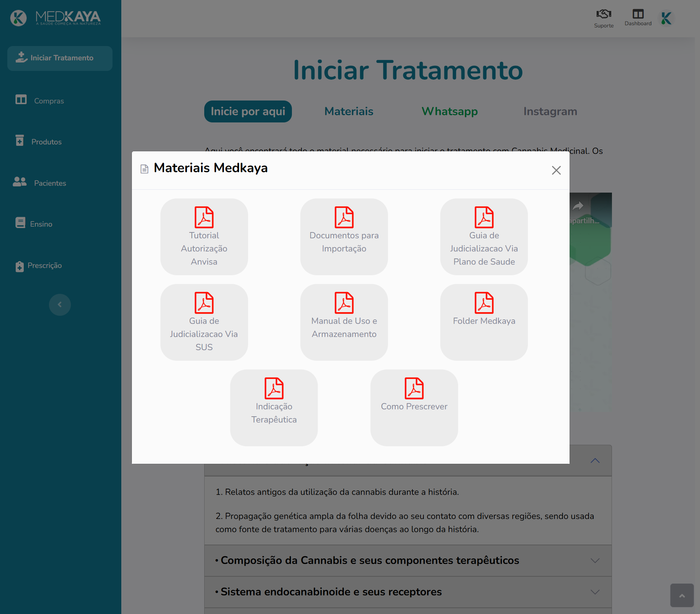This screenshot has width=700, height=614.
Task: Click the Sistema endocanabinoide heading text
Action: tap(331, 592)
